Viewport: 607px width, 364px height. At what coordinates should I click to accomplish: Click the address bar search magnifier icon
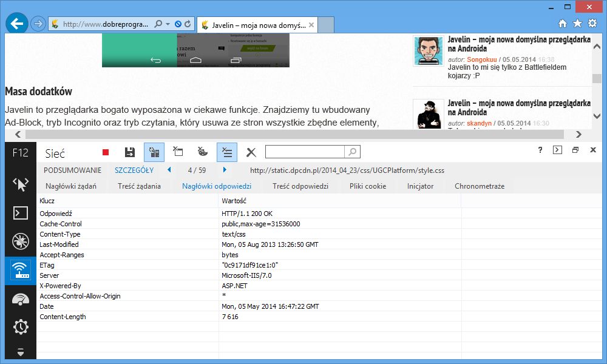pos(158,24)
